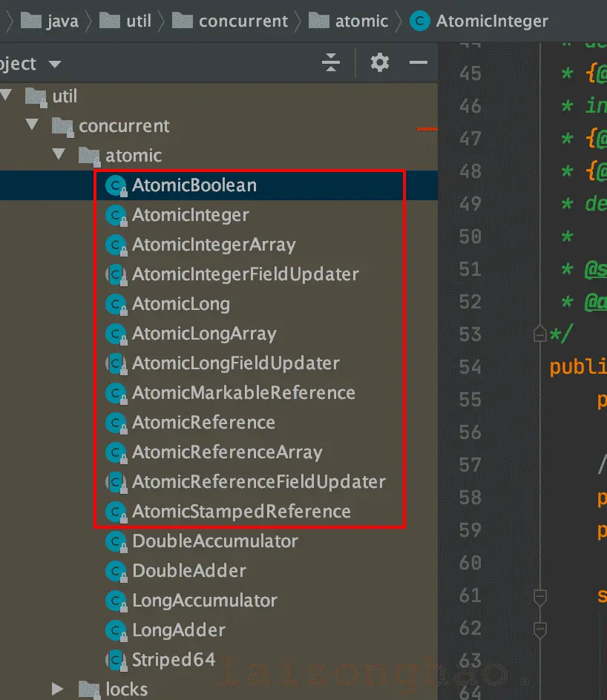Click the DoubleAccumulator class icon
The image size is (607, 700).
tap(116, 541)
